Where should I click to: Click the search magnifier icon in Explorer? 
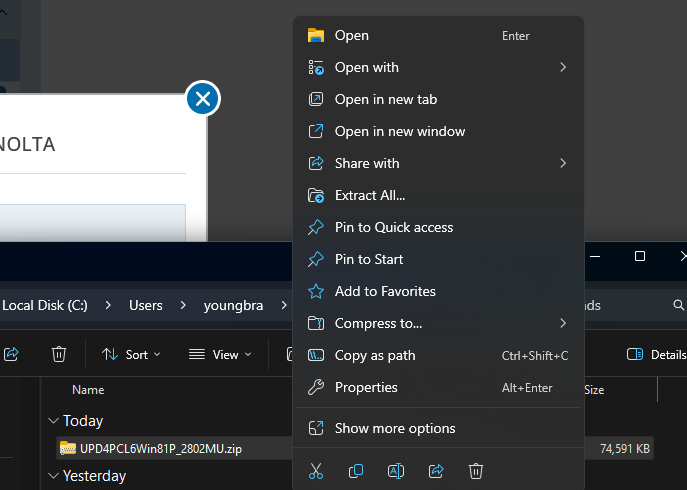(679, 305)
